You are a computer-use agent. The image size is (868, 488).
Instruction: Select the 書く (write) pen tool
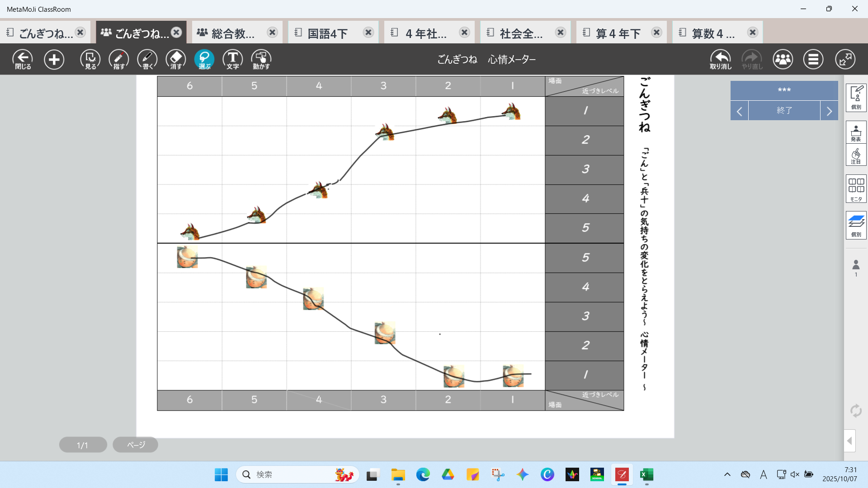coord(147,59)
